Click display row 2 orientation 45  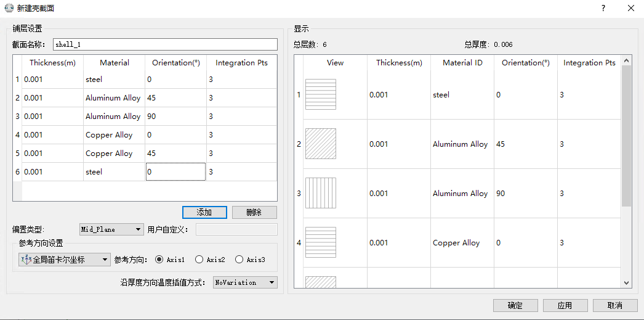526,144
